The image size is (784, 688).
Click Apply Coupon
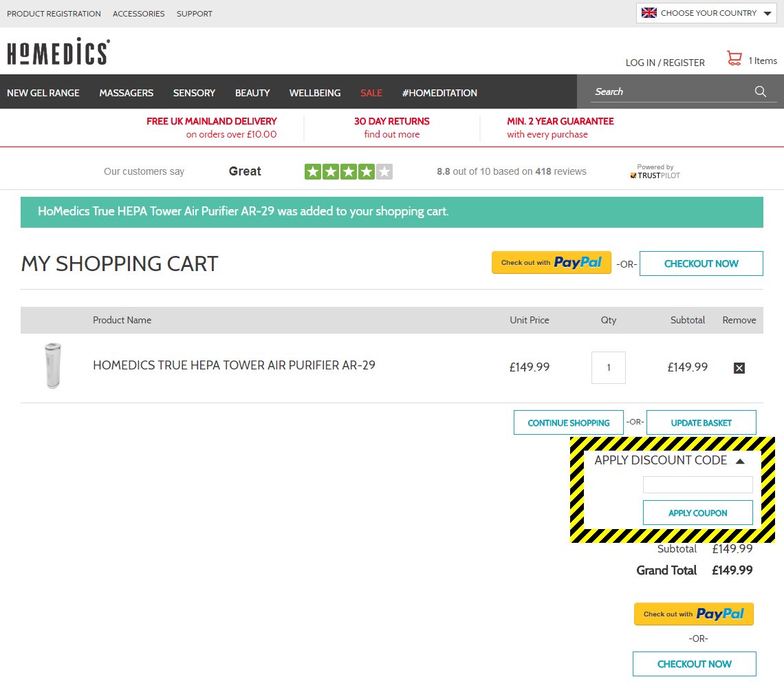point(697,513)
